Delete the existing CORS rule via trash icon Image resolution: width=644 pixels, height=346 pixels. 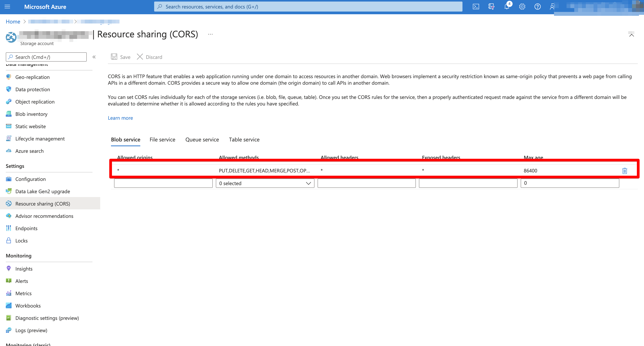[625, 171]
